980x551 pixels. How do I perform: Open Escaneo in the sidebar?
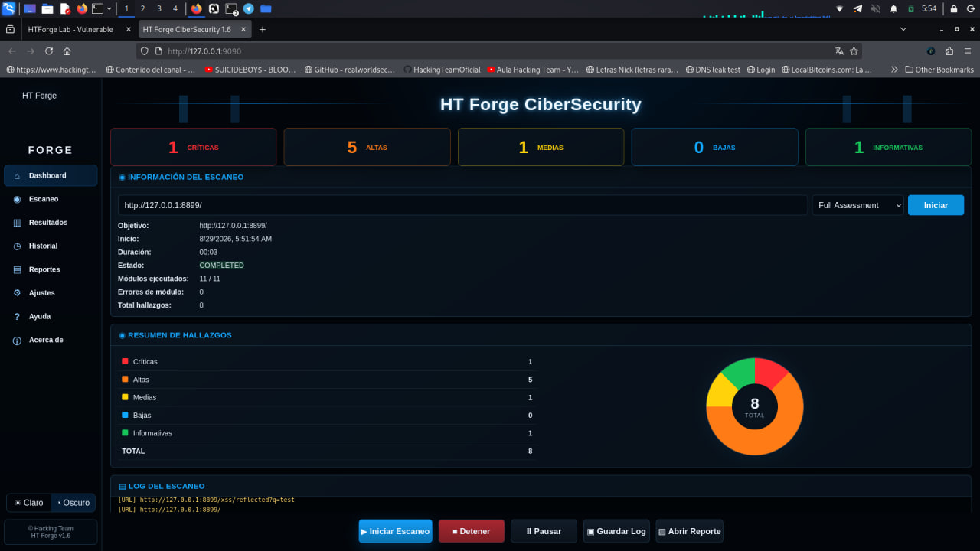pyautogui.click(x=51, y=199)
